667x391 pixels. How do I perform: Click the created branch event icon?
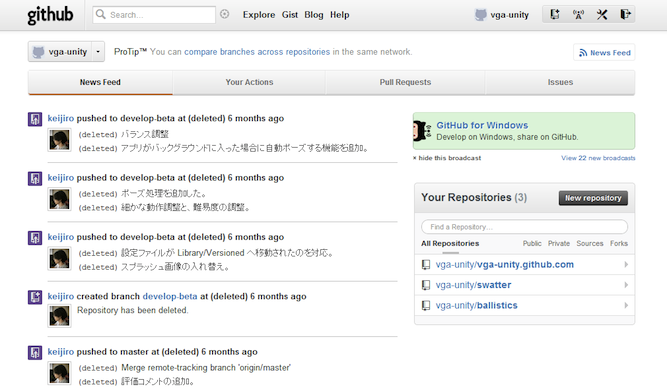(x=35, y=297)
